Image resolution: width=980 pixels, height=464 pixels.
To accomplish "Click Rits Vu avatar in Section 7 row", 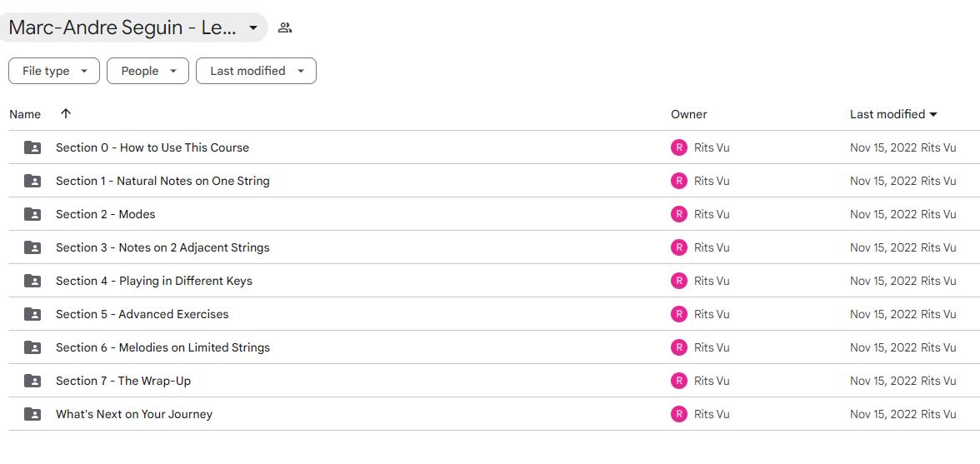I will [x=678, y=381].
